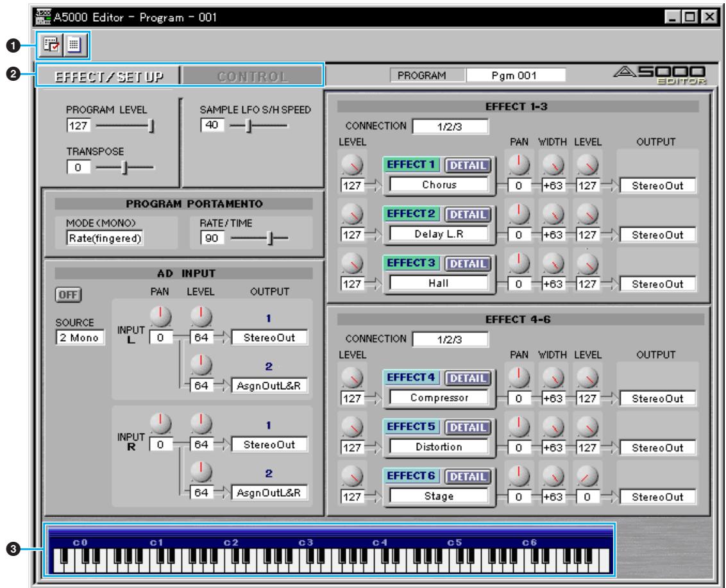Image resolution: width=726 pixels, height=588 pixels.
Task: Open the Rate(fingered) portamento mode dropdown
Action: point(105,238)
